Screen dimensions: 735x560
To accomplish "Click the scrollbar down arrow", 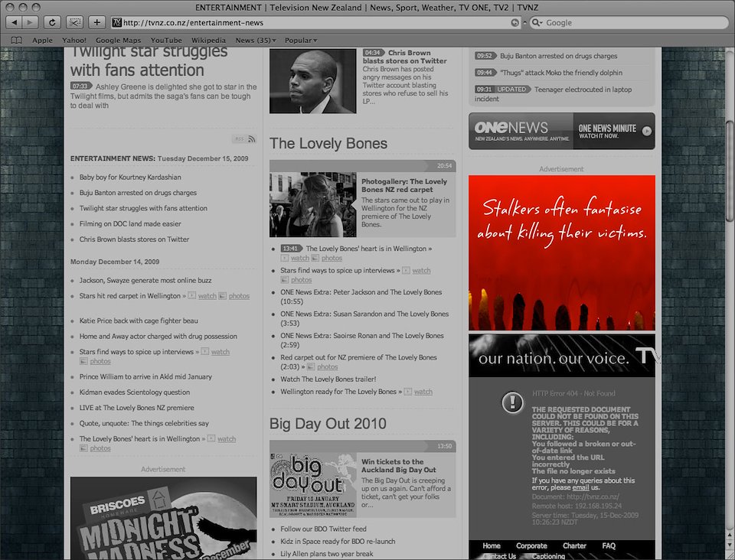I will pos(730,545).
